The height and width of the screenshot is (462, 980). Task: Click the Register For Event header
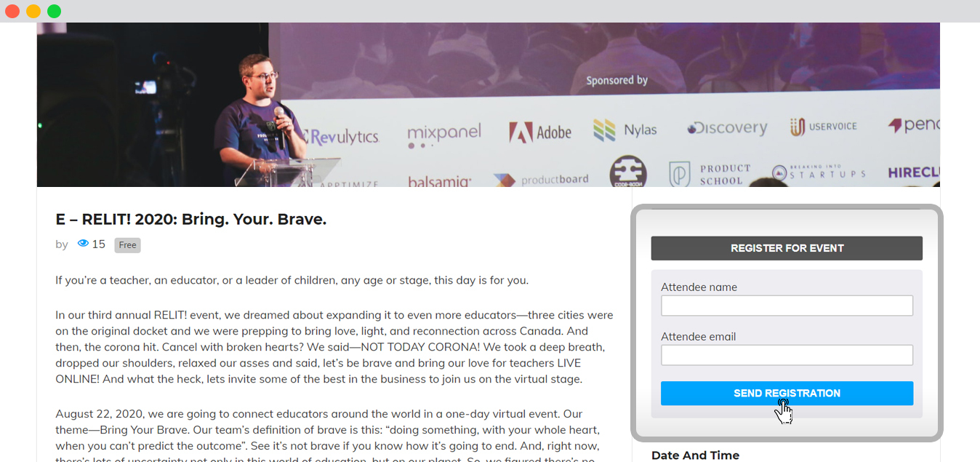[787, 248]
